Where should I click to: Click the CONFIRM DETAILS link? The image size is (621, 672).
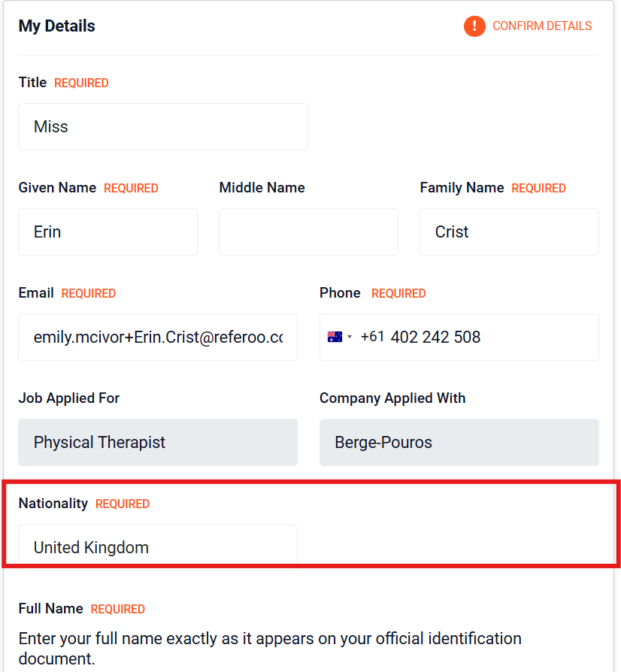[542, 26]
